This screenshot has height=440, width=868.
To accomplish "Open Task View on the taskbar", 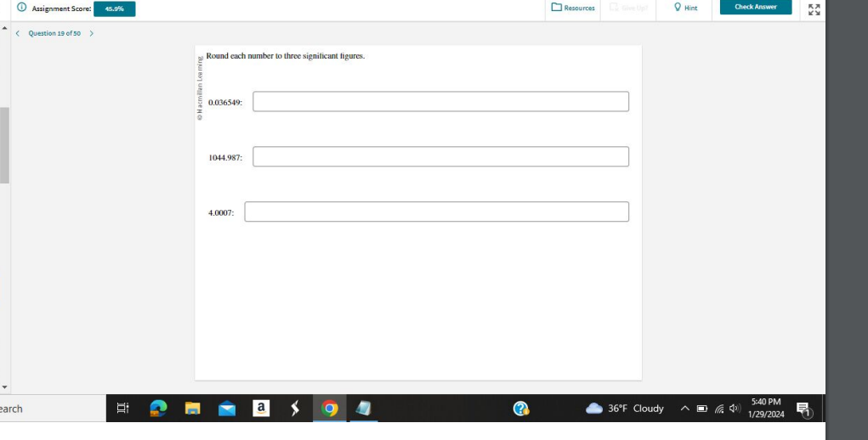I will 123,409.
